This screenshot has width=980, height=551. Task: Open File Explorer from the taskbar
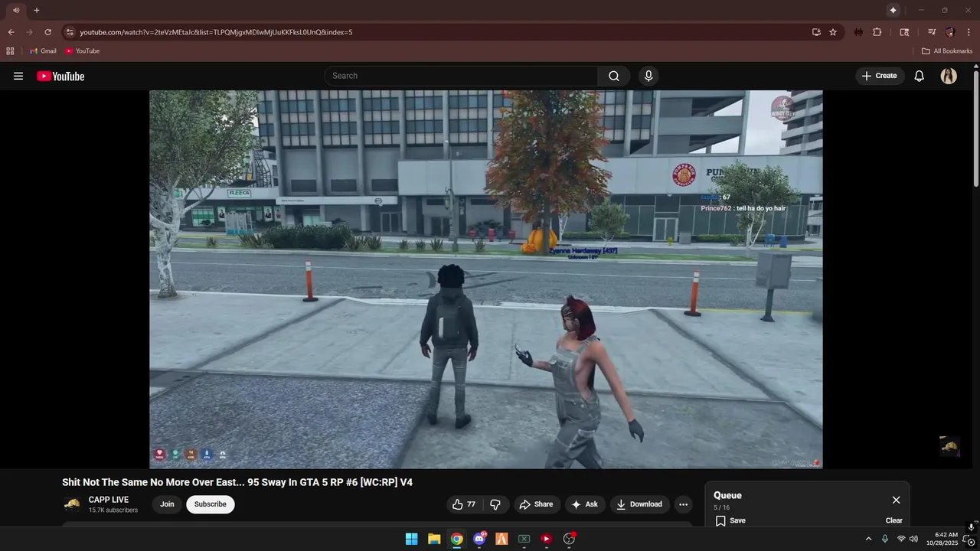coord(434,539)
